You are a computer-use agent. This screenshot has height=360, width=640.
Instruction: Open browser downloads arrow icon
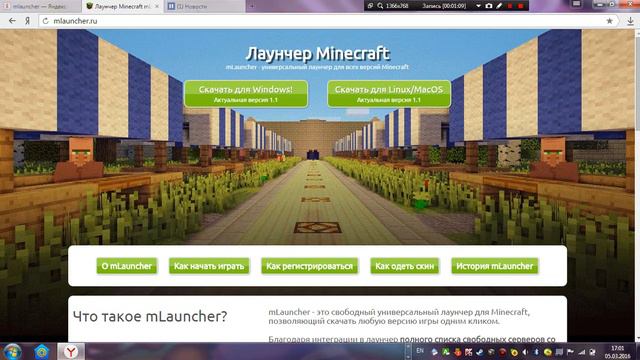click(x=630, y=21)
